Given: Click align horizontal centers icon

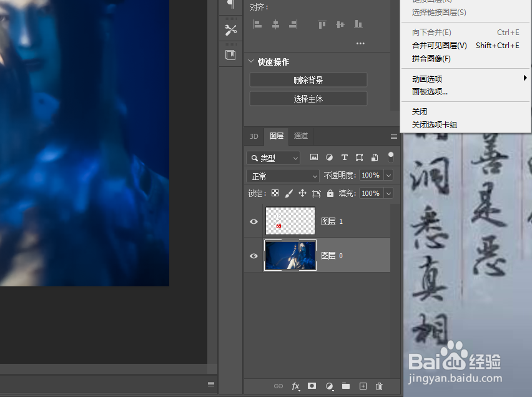Looking at the screenshot, I should 275,24.
